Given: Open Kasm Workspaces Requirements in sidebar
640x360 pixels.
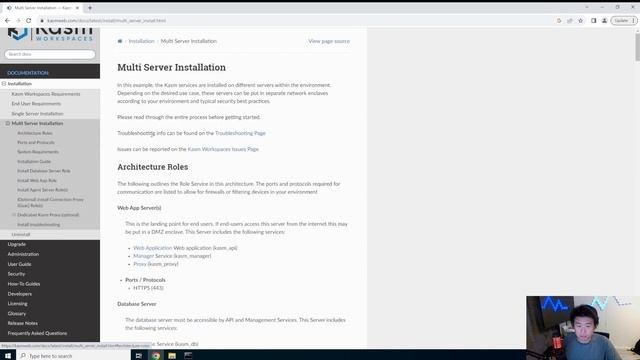Looking at the screenshot, I should coord(46,94).
